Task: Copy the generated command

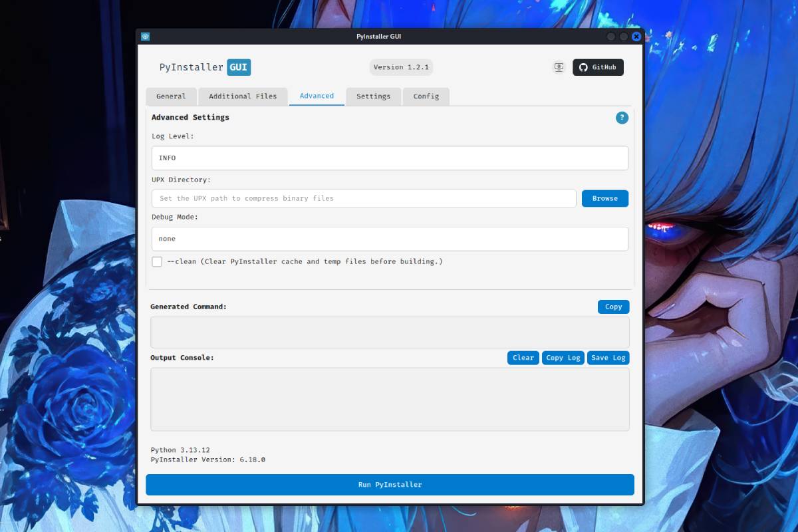Action: tap(613, 307)
